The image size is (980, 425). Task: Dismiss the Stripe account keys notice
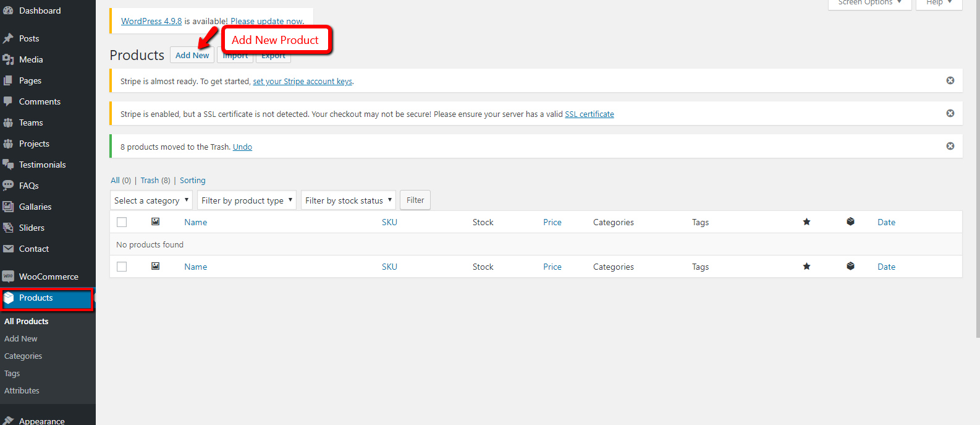tap(950, 80)
